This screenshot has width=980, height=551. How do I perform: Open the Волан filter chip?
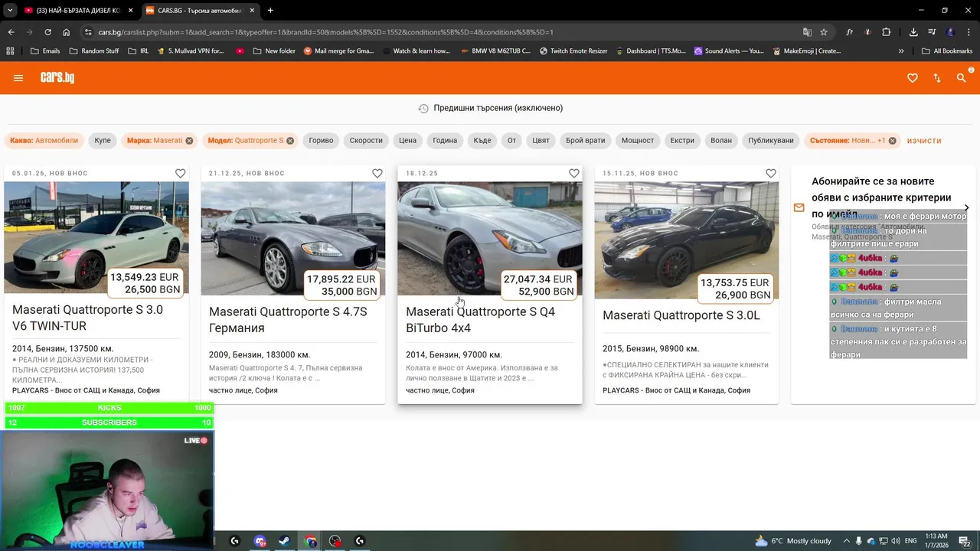pos(721,141)
